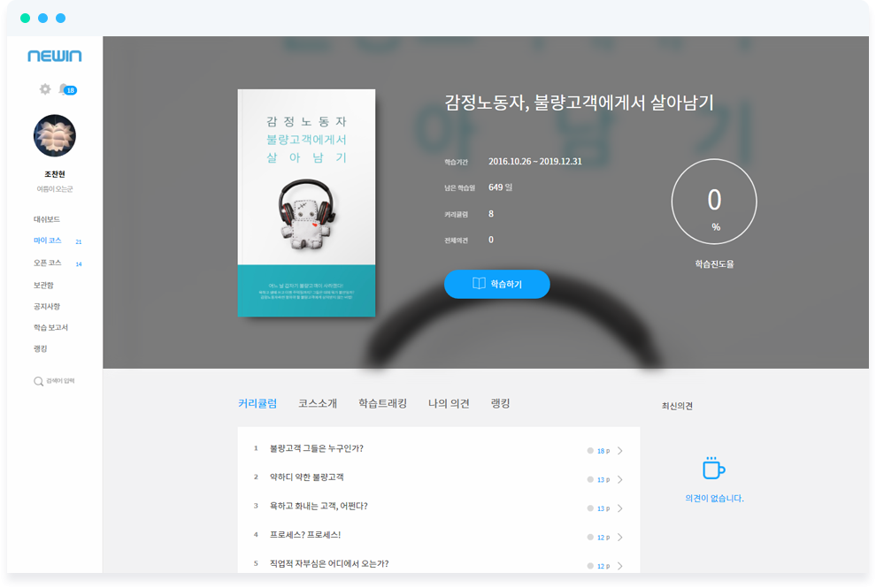The height and width of the screenshot is (588, 876).
Task: Open lesson 악하디 악한 불량고객
Action: click(x=307, y=477)
